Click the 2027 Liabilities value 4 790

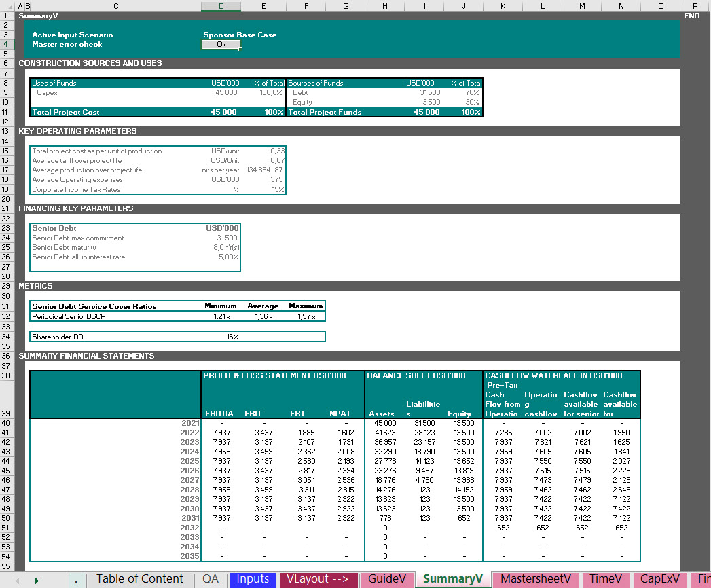coord(424,480)
